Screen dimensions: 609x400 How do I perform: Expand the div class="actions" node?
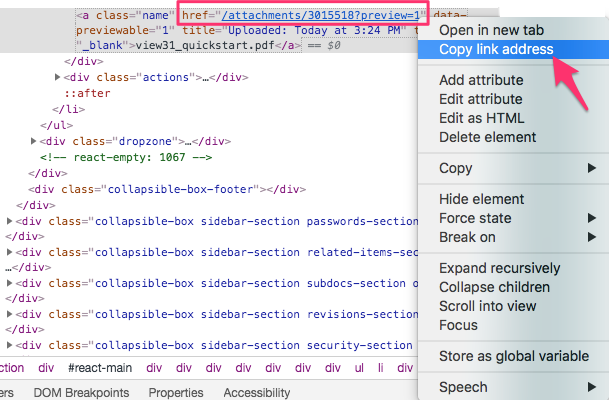[x=56, y=77]
